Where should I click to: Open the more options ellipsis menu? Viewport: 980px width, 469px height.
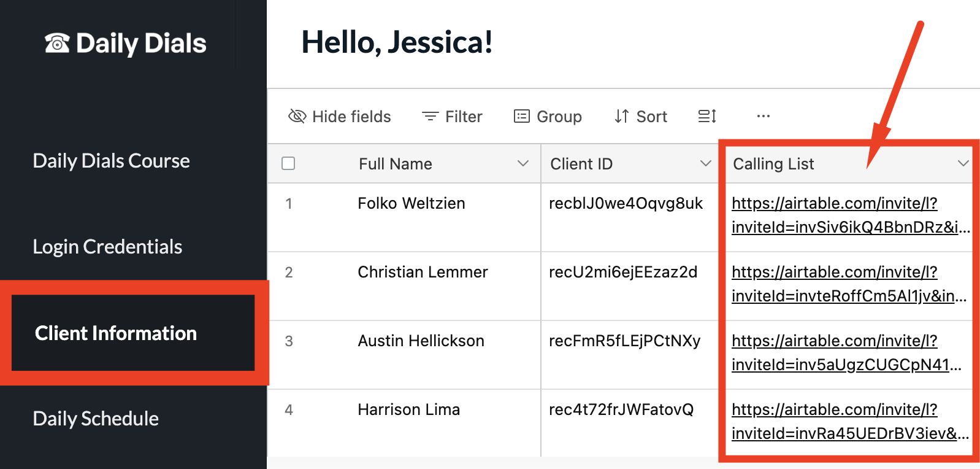pos(763,116)
